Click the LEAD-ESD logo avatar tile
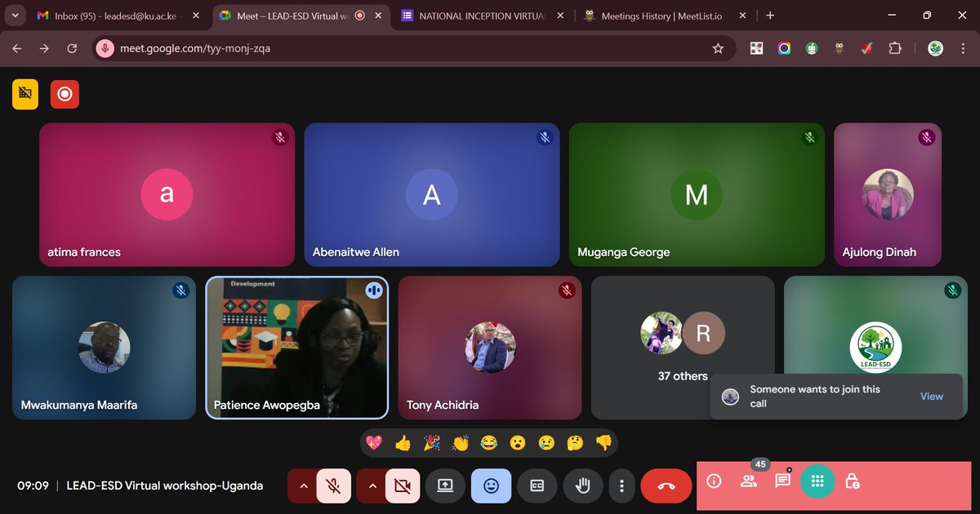The height and width of the screenshot is (514, 980). 875,348
